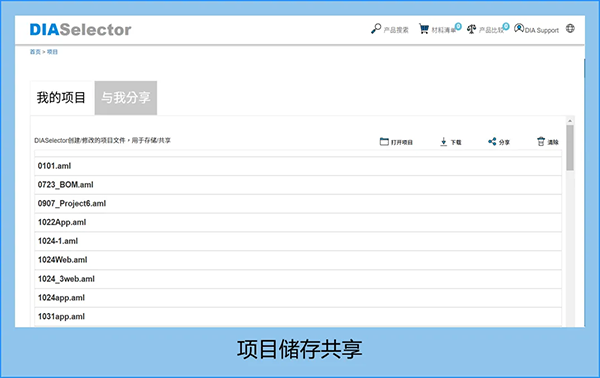
Task: Click the scrollbar up arrow
Action: [x=570, y=121]
